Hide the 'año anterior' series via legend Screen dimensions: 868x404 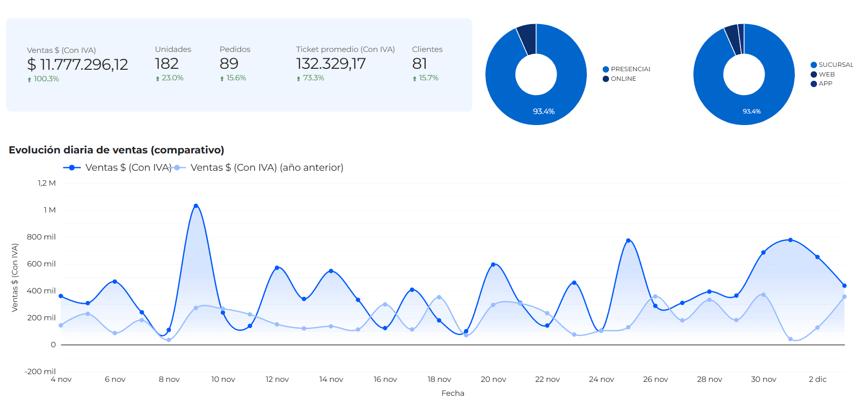click(x=266, y=167)
